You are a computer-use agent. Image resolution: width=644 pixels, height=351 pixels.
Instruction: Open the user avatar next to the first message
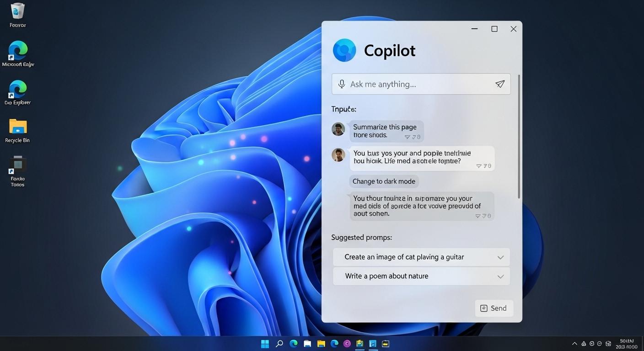coord(338,129)
